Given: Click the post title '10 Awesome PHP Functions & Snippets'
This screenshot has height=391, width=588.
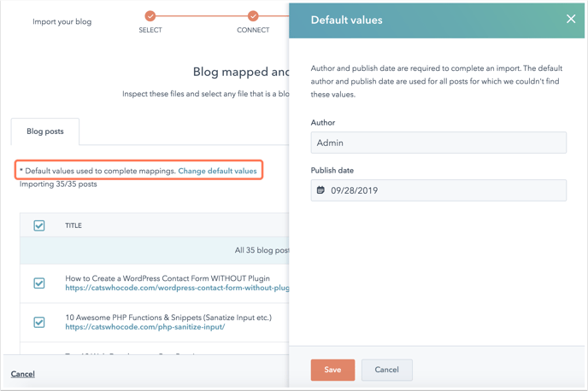Looking at the screenshot, I should tap(168, 318).
